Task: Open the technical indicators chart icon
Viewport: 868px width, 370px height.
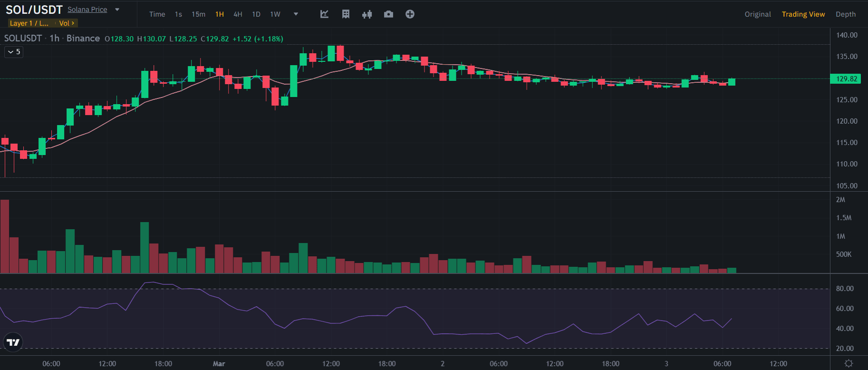Action: [x=324, y=14]
